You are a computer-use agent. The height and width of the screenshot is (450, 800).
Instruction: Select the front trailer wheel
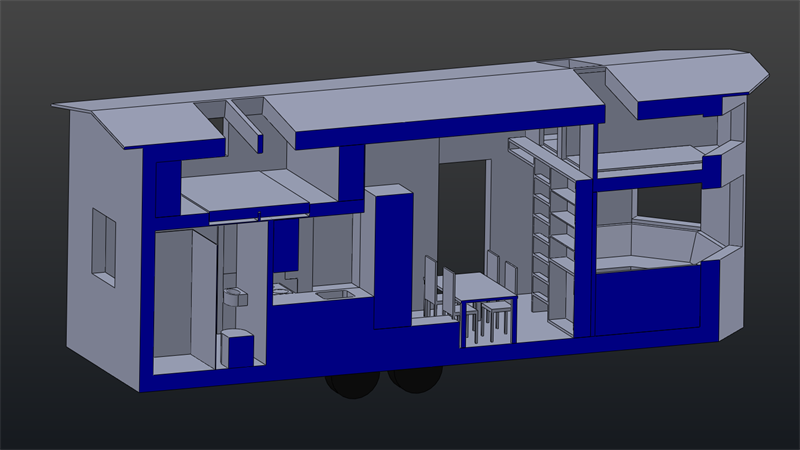pos(415,377)
